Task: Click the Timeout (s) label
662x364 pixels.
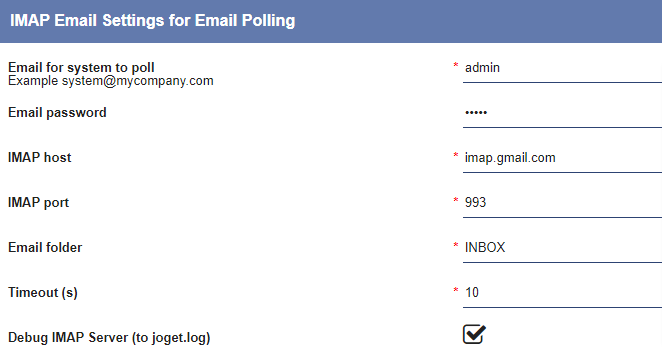Action: (43, 293)
